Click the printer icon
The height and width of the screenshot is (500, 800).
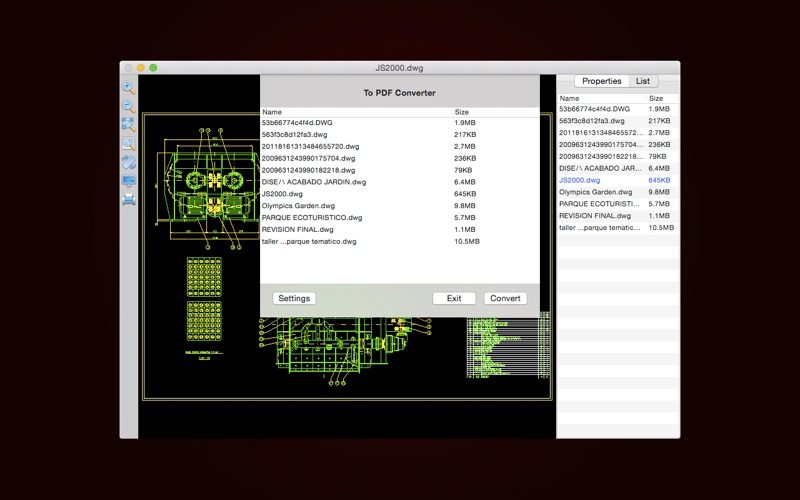click(x=129, y=199)
